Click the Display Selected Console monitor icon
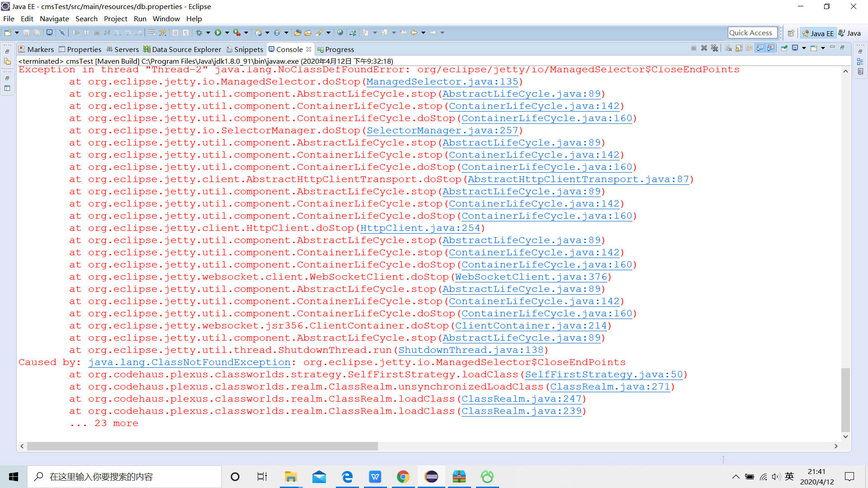The height and width of the screenshot is (488, 868). click(795, 47)
